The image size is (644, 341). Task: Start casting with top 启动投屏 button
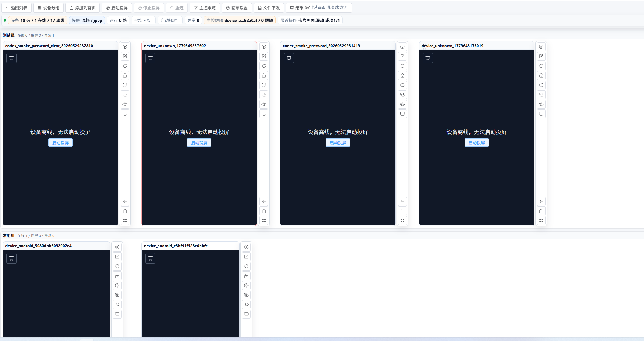tap(117, 8)
